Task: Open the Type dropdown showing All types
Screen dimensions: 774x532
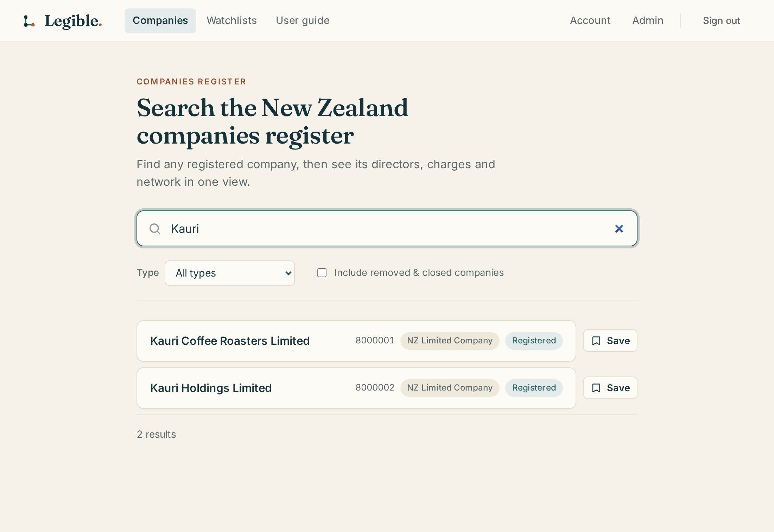Action: (230, 273)
